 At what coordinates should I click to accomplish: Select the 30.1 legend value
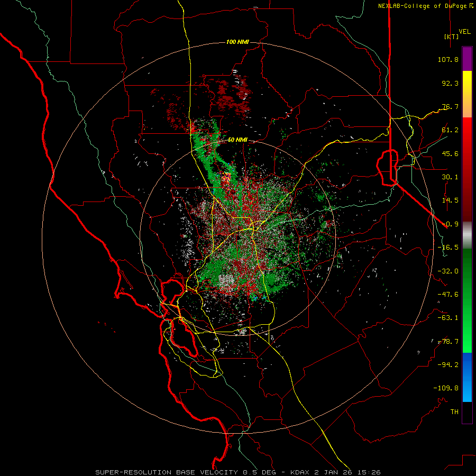click(x=450, y=177)
